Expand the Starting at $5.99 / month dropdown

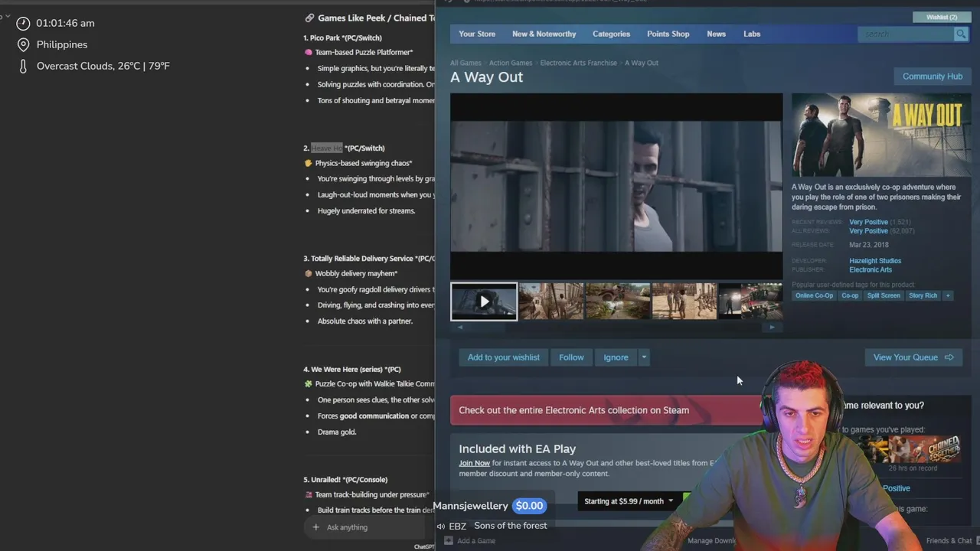[x=629, y=501]
